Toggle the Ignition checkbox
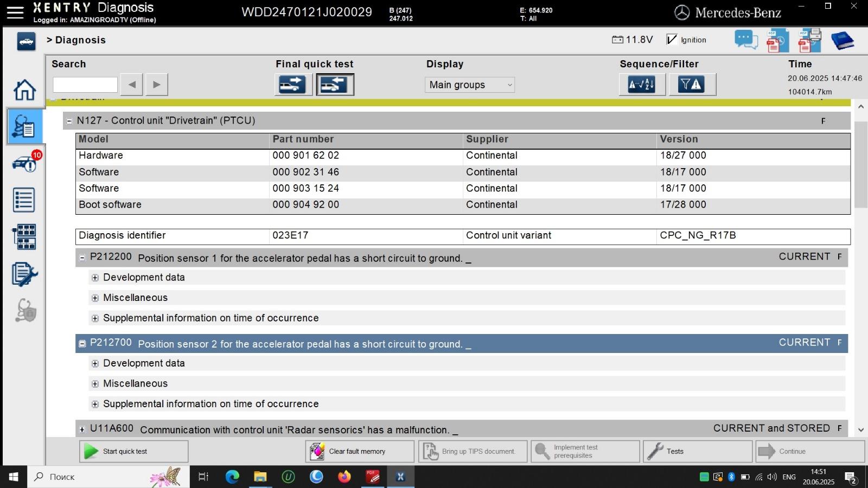Image resolution: width=868 pixels, height=488 pixels. click(672, 40)
